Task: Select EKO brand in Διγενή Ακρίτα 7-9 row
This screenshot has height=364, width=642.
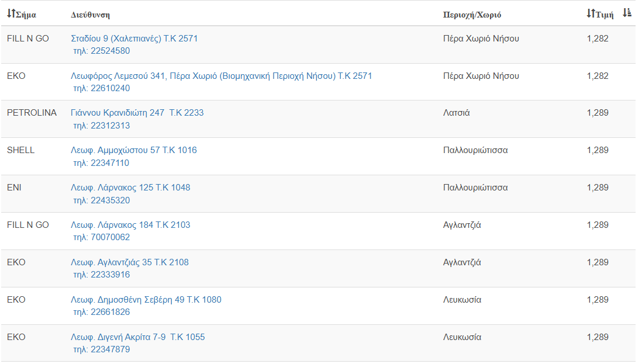Action: pyautogui.click(x=16, y=337)
